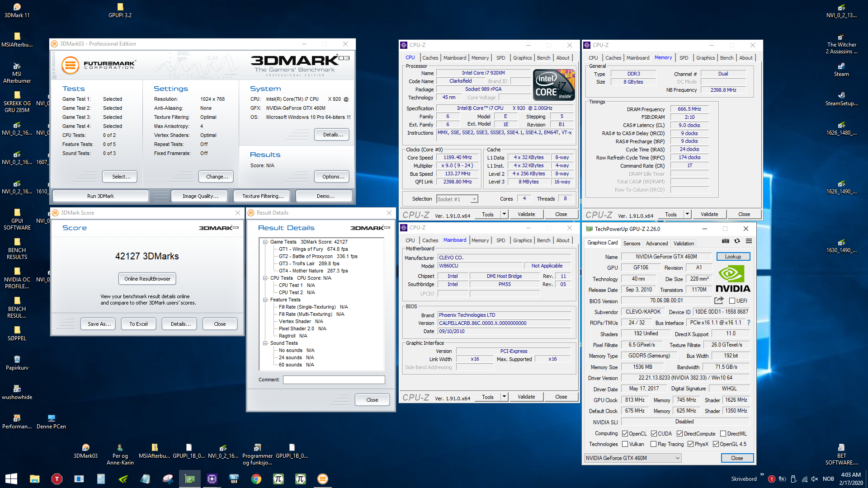Open the GPU-Z hamburger menu
868x488 pixels.
749,241
